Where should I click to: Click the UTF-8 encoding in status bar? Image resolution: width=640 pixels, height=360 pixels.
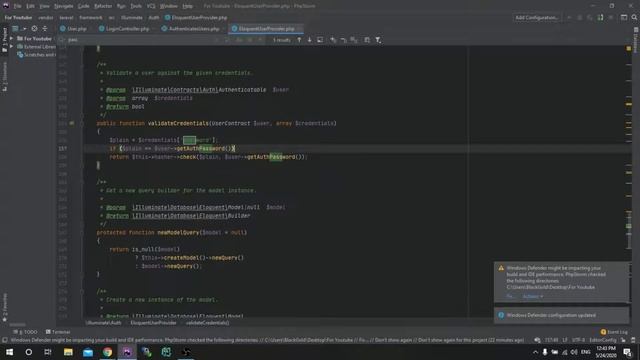pyautogui.click(x=578, y=340)
